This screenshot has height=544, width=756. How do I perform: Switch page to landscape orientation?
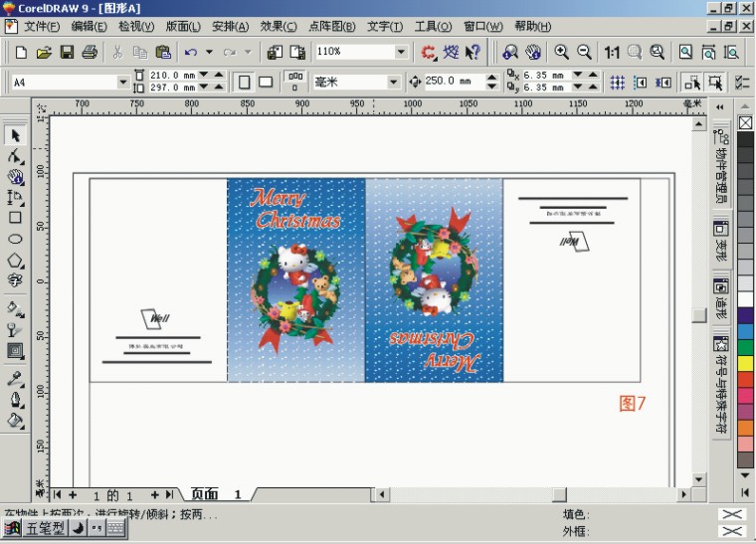tap(266, 83)
